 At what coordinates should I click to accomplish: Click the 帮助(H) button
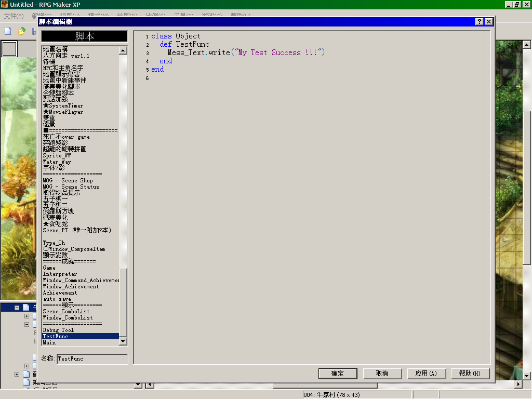click(x=470, y=374)
